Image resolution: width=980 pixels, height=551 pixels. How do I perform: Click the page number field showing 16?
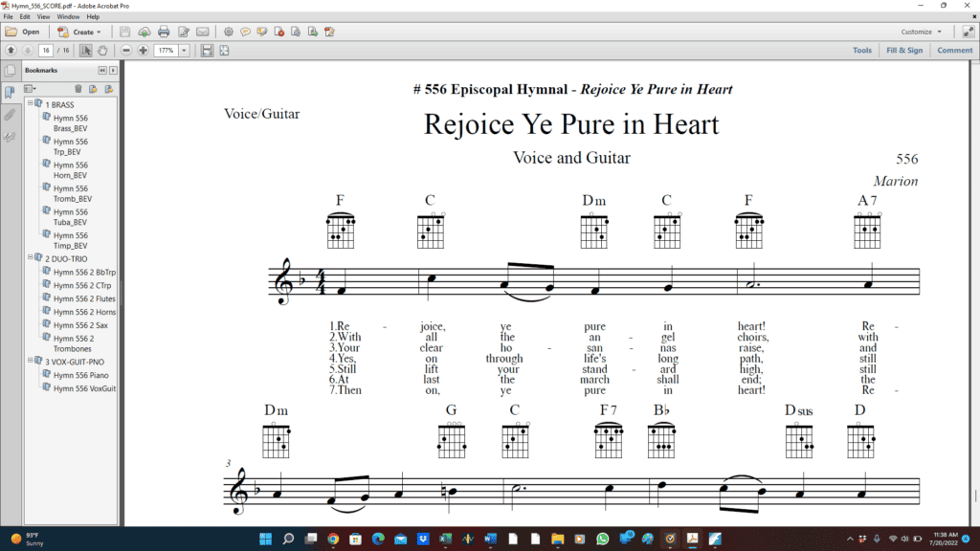(x=46, y=50)
